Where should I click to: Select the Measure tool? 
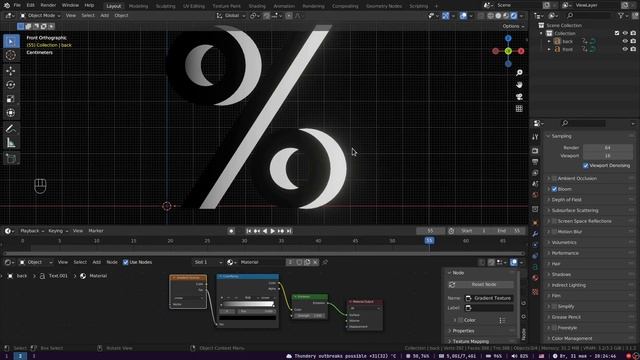(x=11, y=143)
